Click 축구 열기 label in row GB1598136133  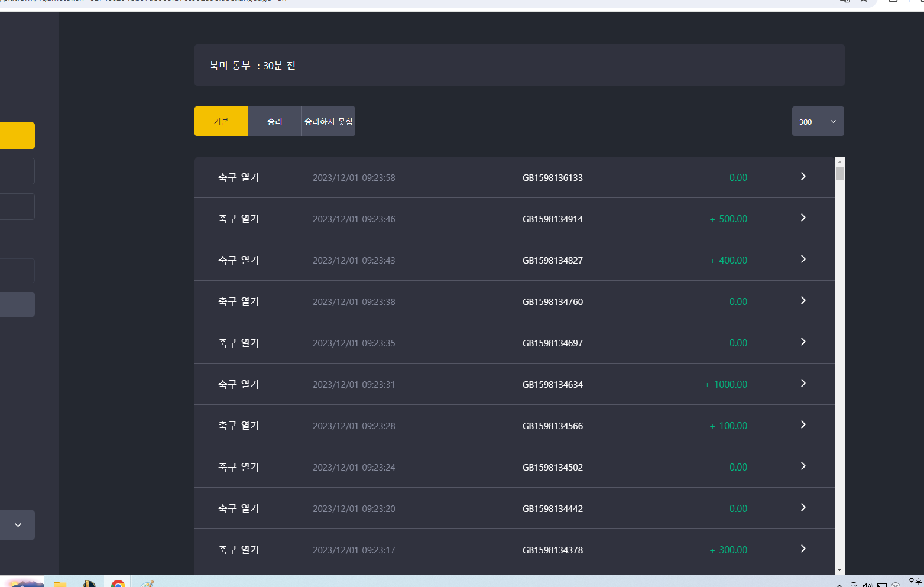pos(239,177)
